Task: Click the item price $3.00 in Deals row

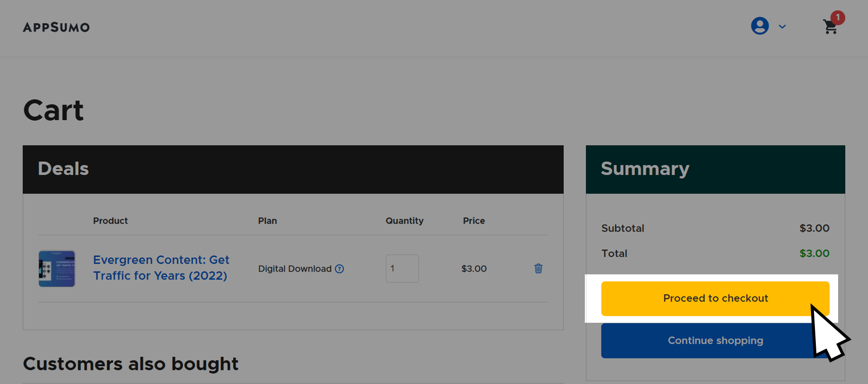Action: (x=474, y=269)
